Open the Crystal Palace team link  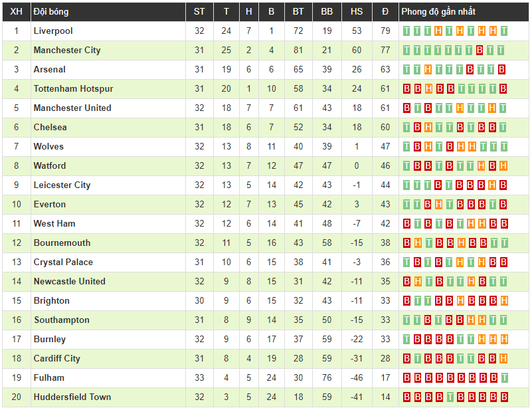pyautogui.click(x=63, y=262)
